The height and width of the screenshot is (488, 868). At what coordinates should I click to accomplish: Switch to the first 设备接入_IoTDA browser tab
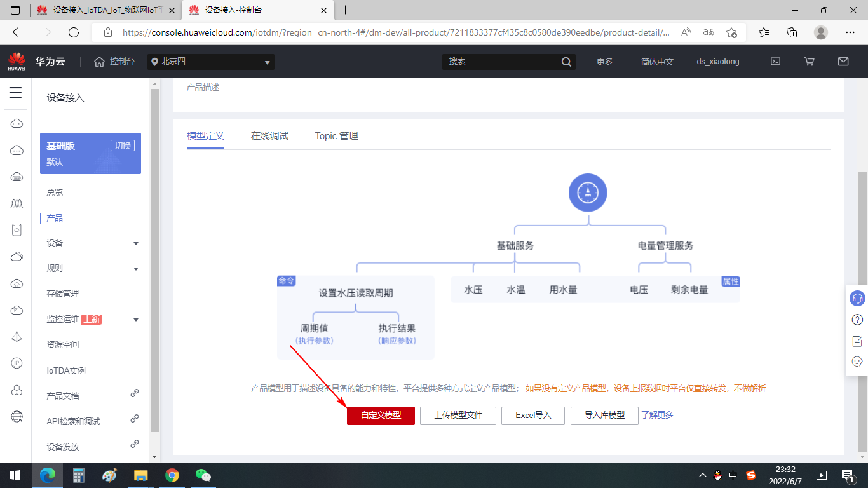point(105,10)
